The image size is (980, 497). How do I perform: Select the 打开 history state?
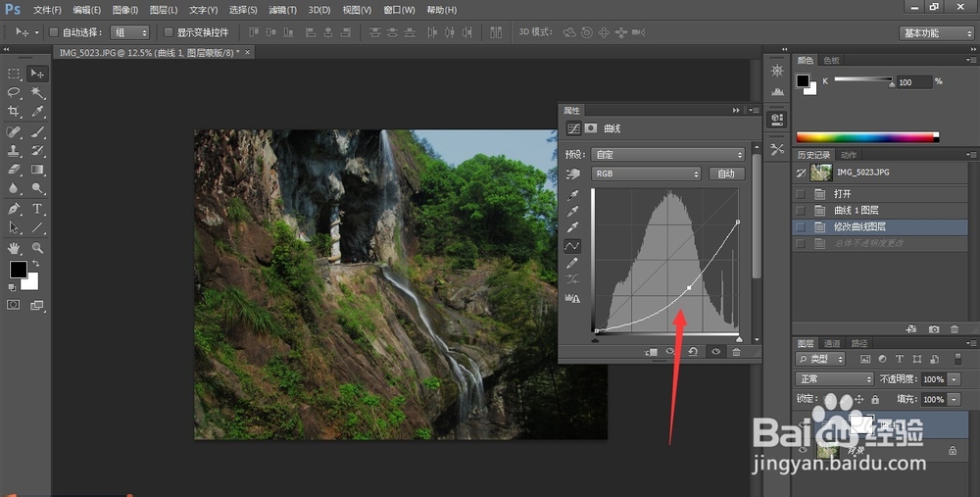point(880,194)
